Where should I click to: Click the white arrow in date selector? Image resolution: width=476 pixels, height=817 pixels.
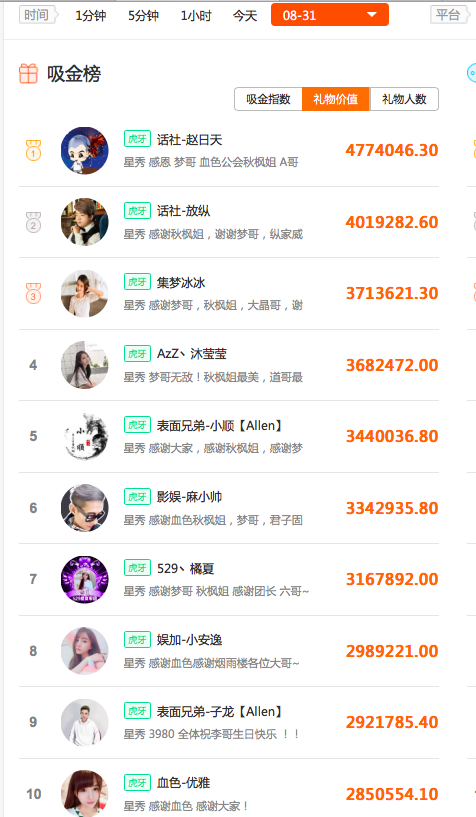click(372, 15)
